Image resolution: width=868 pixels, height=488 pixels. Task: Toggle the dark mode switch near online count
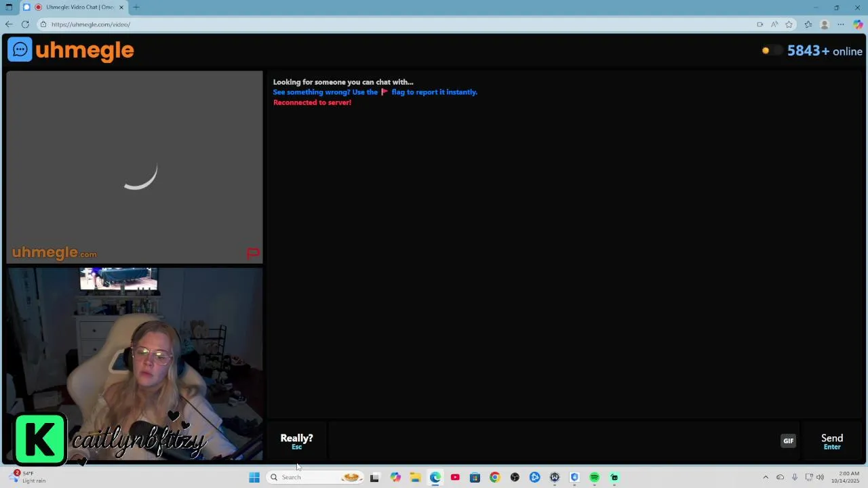coord(772,51)
